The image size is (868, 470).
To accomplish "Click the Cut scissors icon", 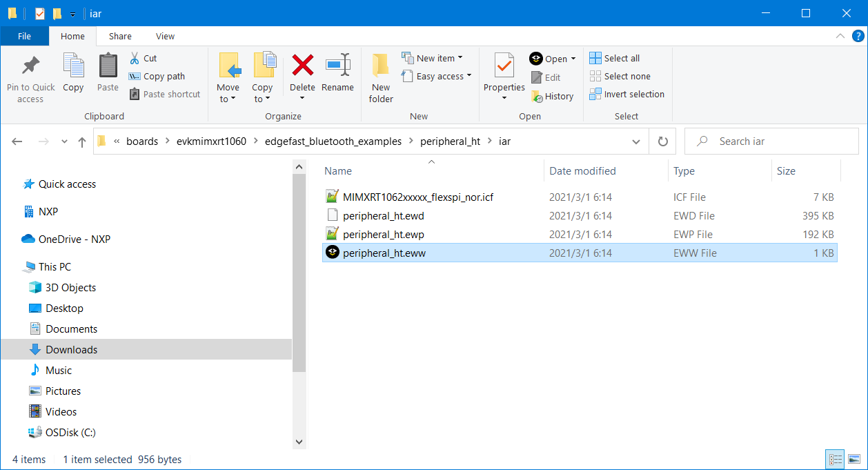I will point(135,59).
